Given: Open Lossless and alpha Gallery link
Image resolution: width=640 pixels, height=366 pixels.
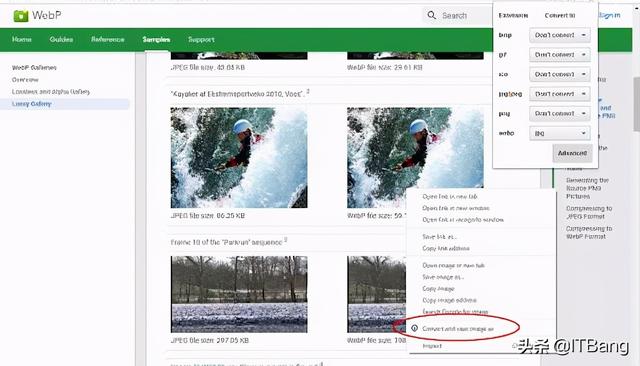Looking at the screenshot, I should (x=51, y=92).
